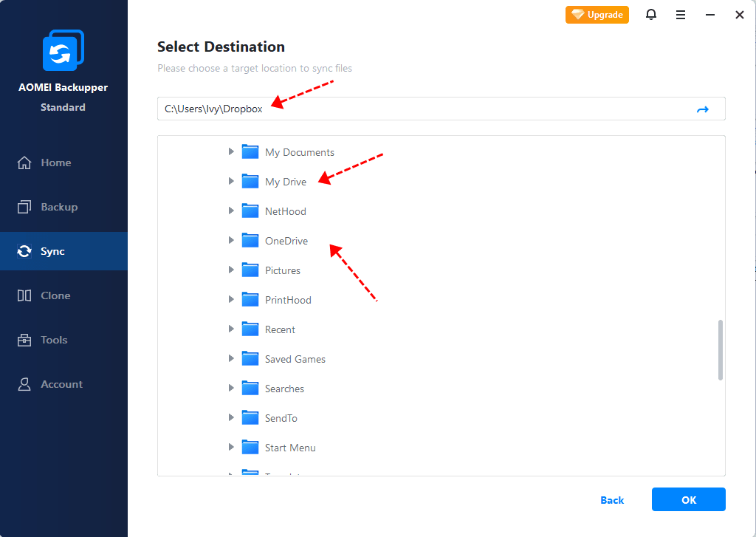
Task: Click the blue arrow beside path field
Action: (x=702, y=109)
